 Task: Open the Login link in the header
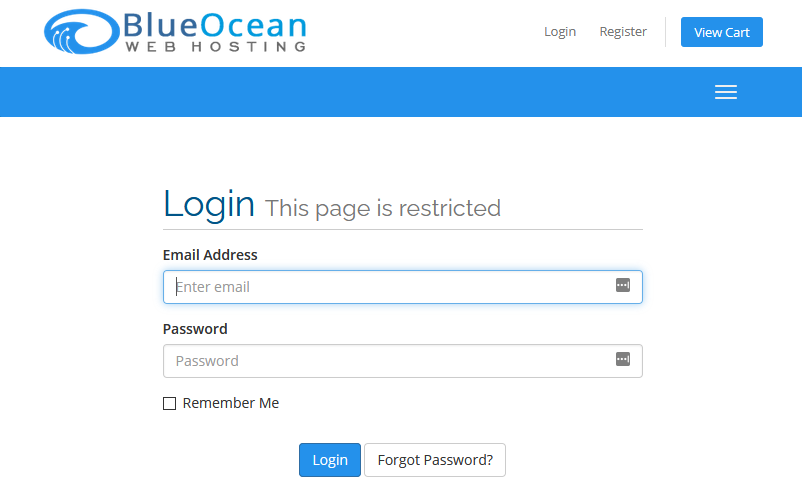click(x=560, y=32)
